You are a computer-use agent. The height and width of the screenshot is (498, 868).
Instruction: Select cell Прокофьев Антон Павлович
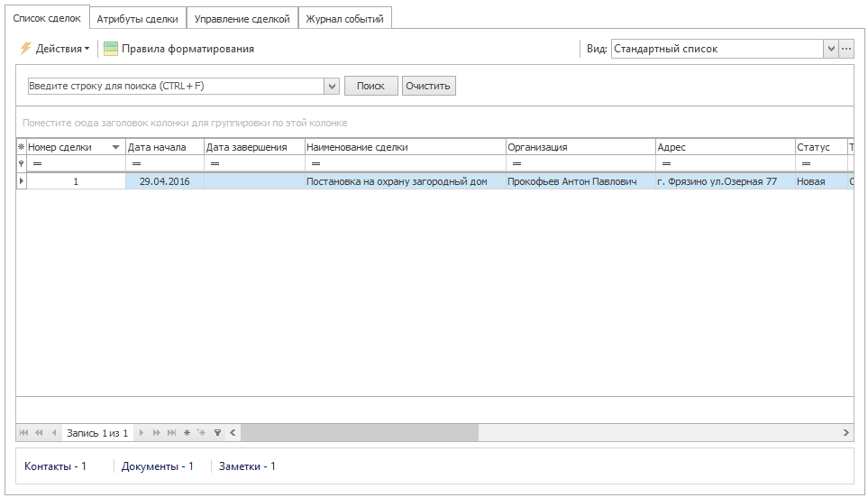click(580, 181)
